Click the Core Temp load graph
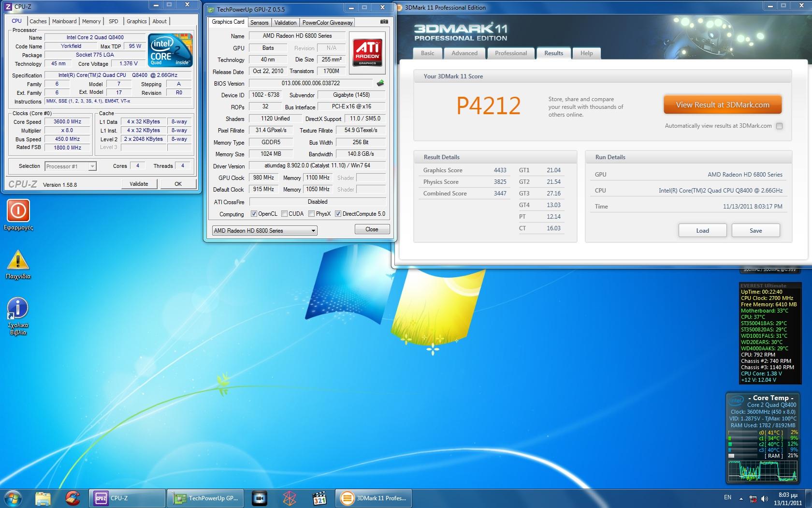This screenshot has width=812, height=508. [x=763, y=471]
